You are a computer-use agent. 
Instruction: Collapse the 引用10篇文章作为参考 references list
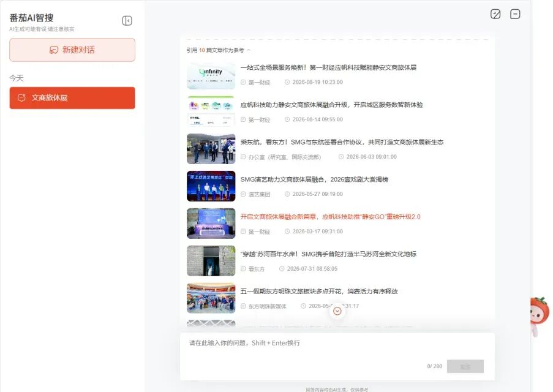coord(249,50)
